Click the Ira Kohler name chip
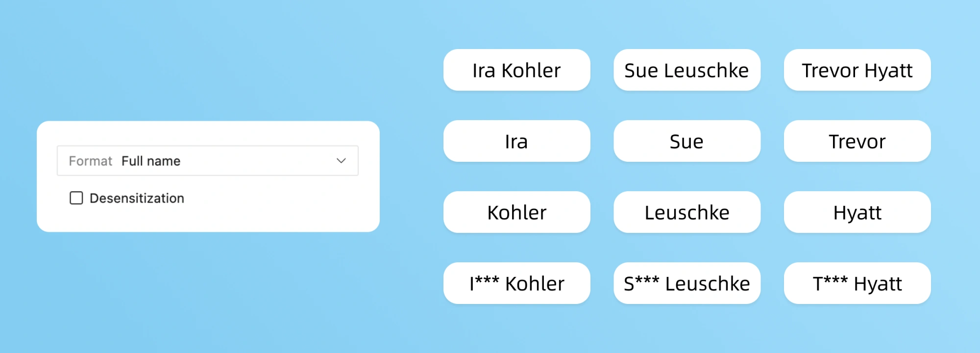The image size is (980, 353). [516, 70]
